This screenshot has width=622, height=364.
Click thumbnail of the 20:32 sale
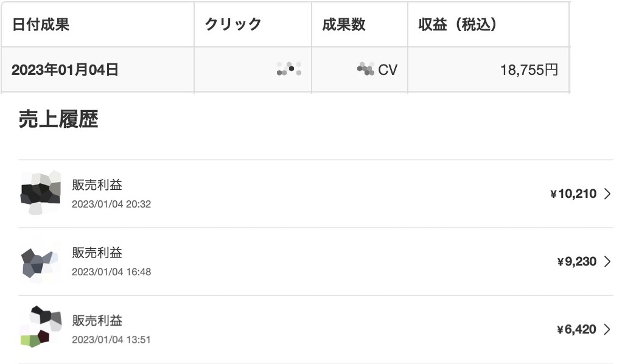40,194
